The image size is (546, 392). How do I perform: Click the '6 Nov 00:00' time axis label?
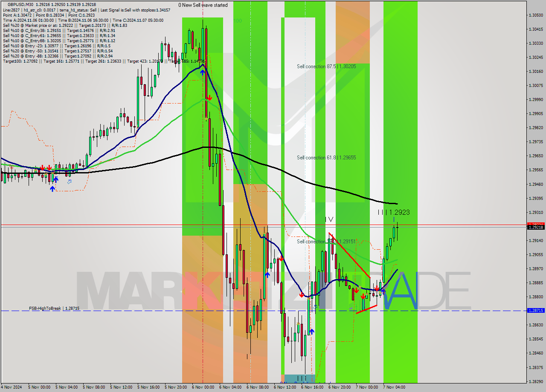point(203,387)
